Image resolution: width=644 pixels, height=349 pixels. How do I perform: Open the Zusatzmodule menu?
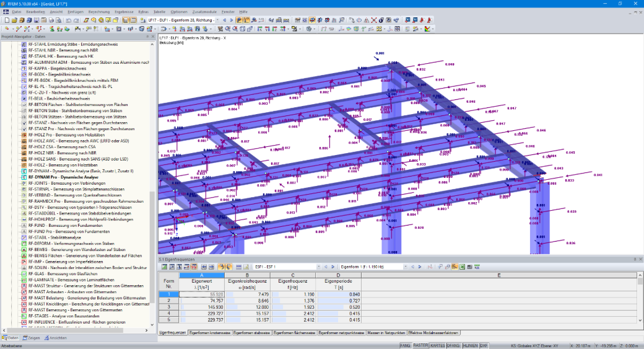pos(204,12)
